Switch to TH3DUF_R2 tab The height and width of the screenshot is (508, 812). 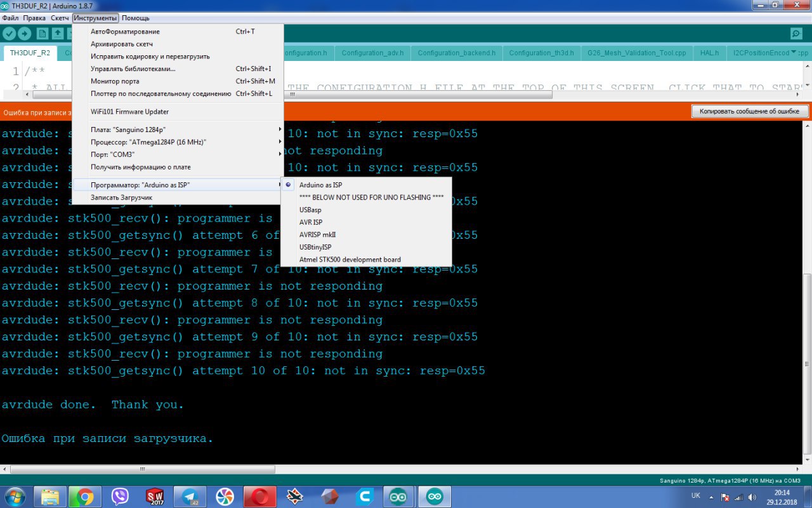pyautogui.click(x=30, y=53)
